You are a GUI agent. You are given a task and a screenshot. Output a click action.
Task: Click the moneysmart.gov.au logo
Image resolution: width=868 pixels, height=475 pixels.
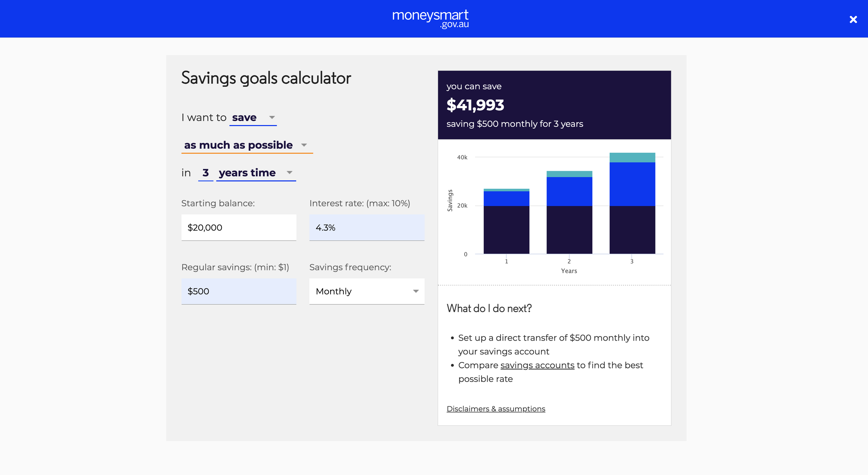click(x=431, y=19)
